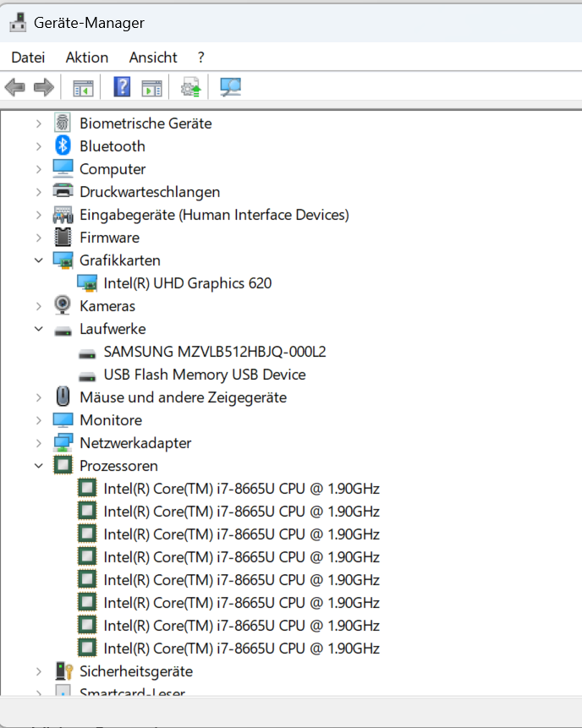This screenshot has height=728, width=582.
Task: Collapse the Grafikkarten category
Action: click(39, 260)
